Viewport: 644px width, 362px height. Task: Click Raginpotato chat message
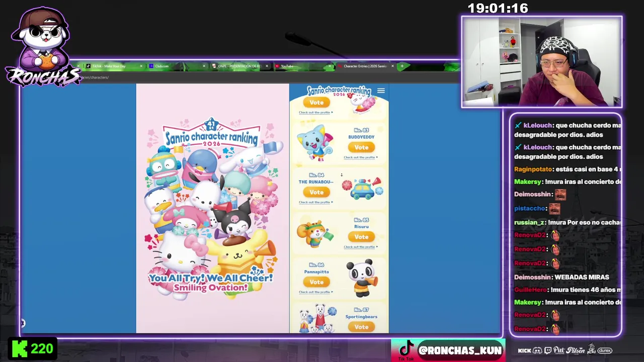[x=568, y=169]
